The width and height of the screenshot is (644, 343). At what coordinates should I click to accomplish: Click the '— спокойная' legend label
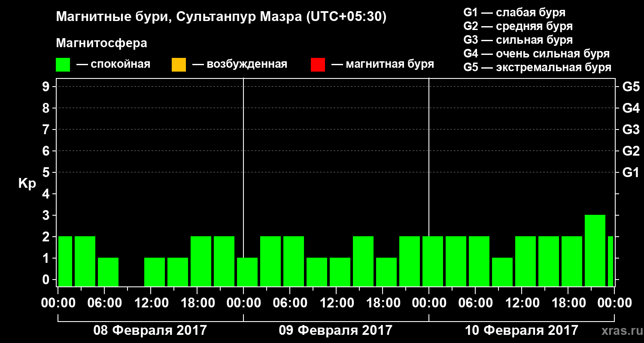113,65
